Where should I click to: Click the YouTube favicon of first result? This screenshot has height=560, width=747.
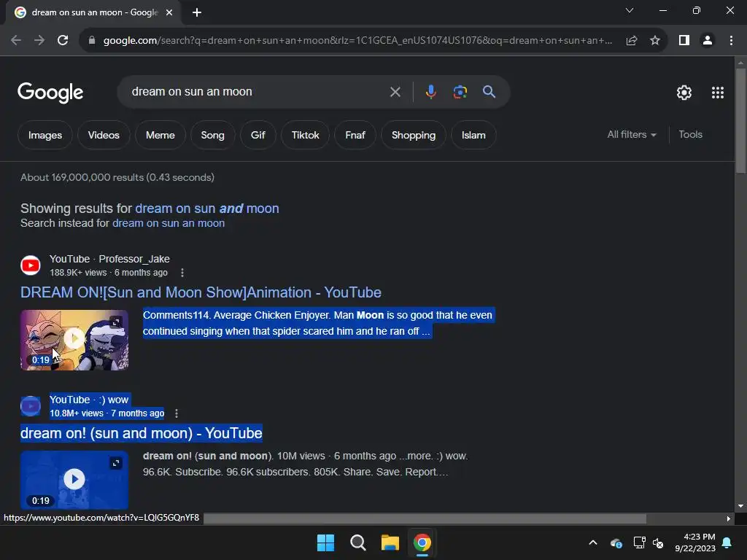(x=31, y=265)
